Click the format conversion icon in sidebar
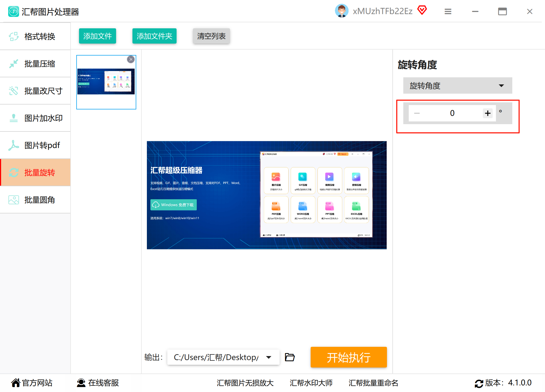 [x=14, y=36]
